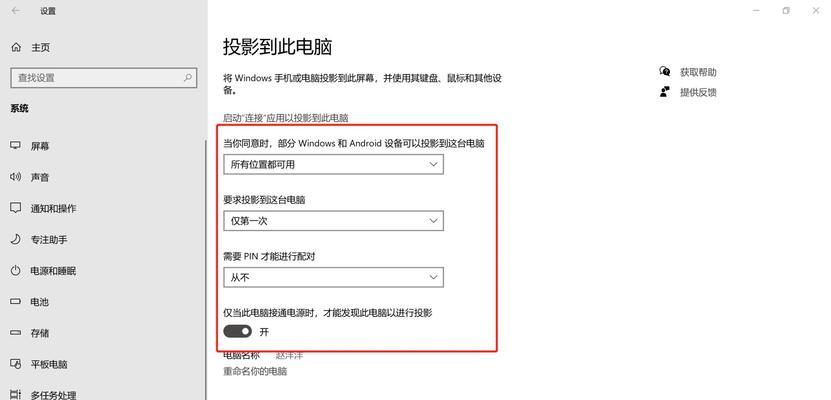Open the 仅第一次 dropdown
This screenshot has width=831, height=400.
[x=333, y=221]
